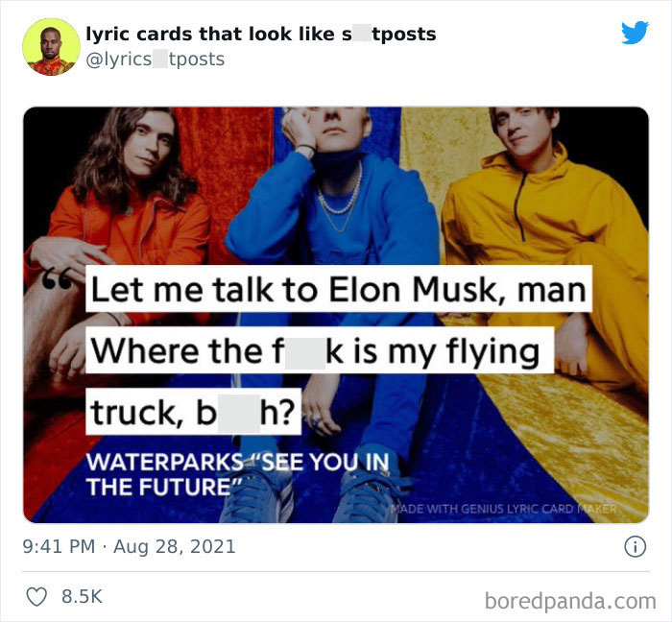This screenshot has height=622, width=672.
Task: Open the tweet timestamp 9:41 PM
Action: (x=59, y=546)
